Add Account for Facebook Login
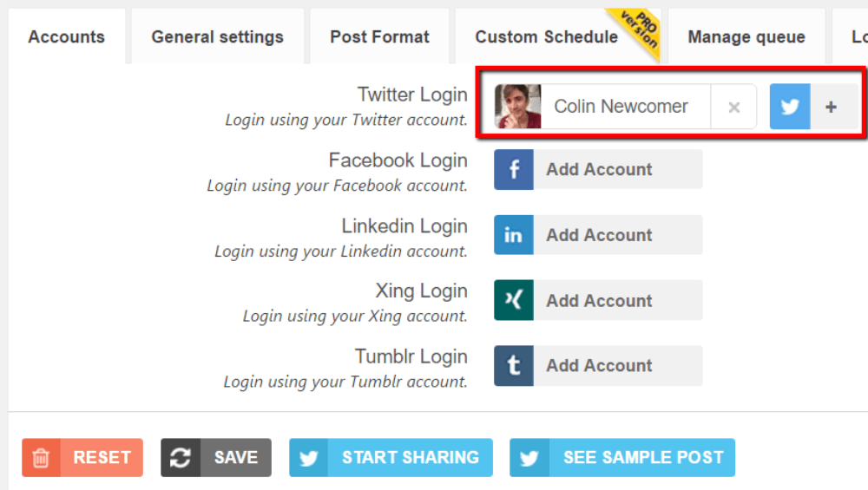The height and width of the screenshot is (490, 868). tap(598, 169)
